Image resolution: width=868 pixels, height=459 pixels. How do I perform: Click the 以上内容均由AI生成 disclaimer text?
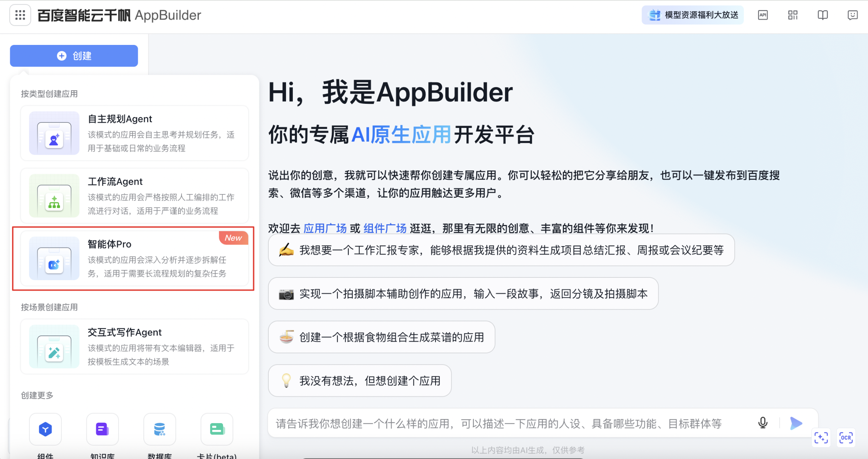click(x=528, y=450)
